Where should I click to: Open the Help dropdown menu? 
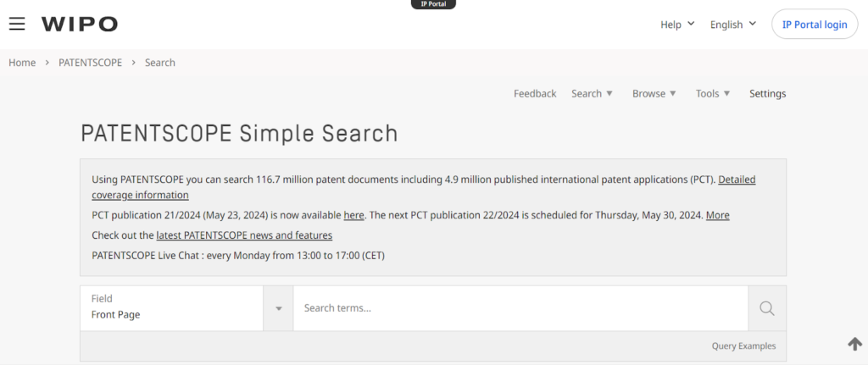tap(677, 25)
